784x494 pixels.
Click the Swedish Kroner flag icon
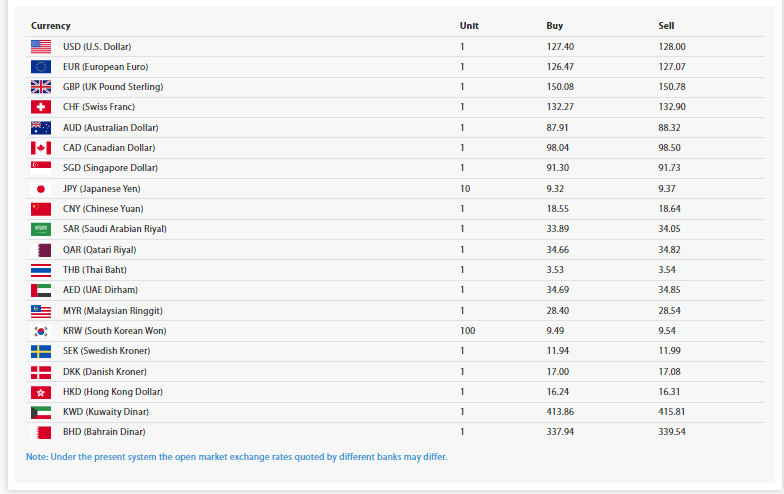click(x=41, y=351)
